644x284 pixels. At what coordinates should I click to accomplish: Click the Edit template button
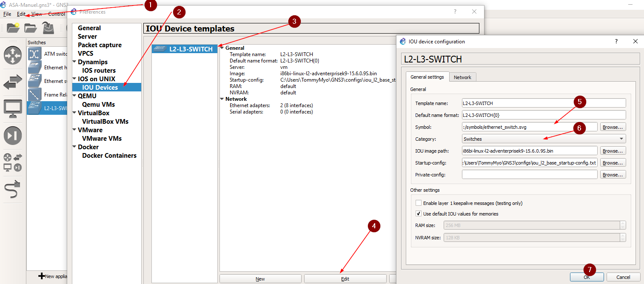pos(345,279)
